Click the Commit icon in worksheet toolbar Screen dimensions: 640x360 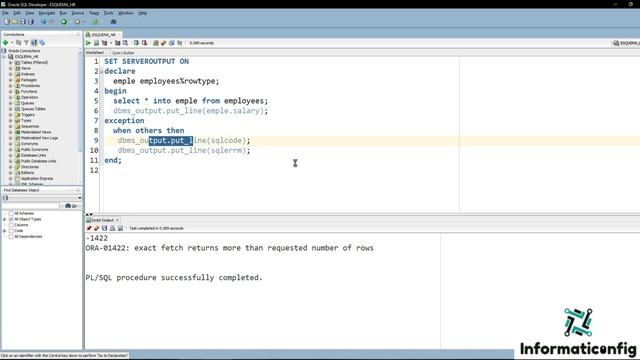136,43
